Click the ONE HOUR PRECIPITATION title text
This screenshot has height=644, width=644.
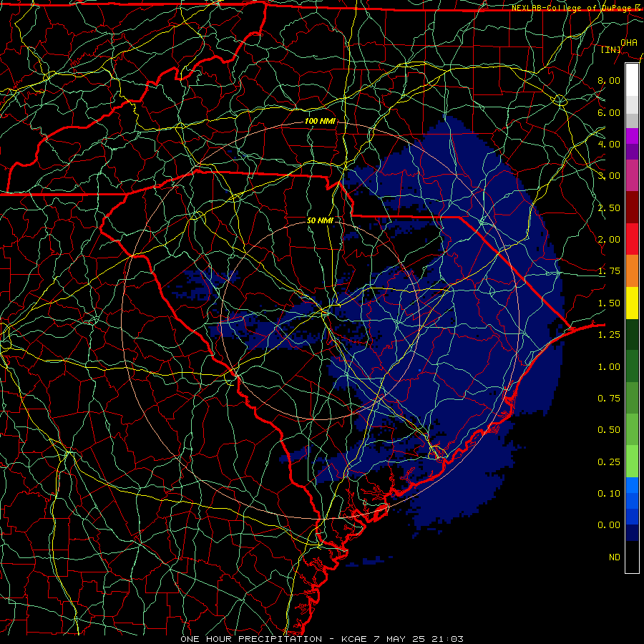click(x=251, y=639)
